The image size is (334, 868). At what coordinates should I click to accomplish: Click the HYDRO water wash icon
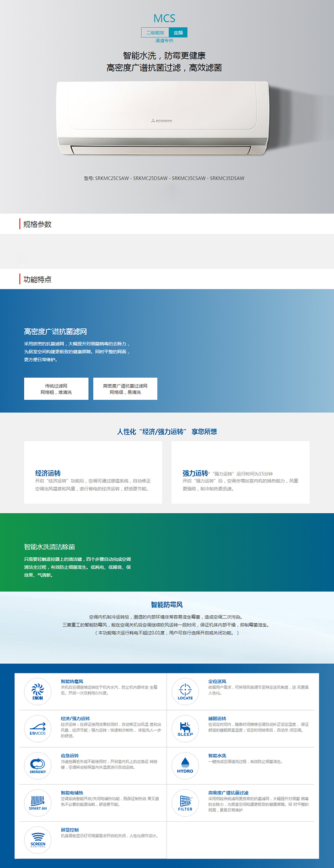click(x=185, y=765)
